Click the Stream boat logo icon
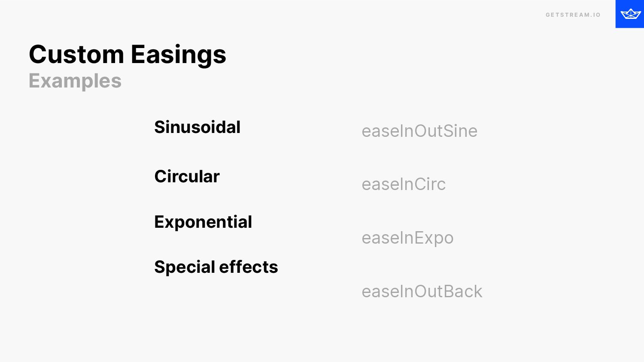This screenshot has height=362, width=644. pyautogui.click(x=631, y=14)
